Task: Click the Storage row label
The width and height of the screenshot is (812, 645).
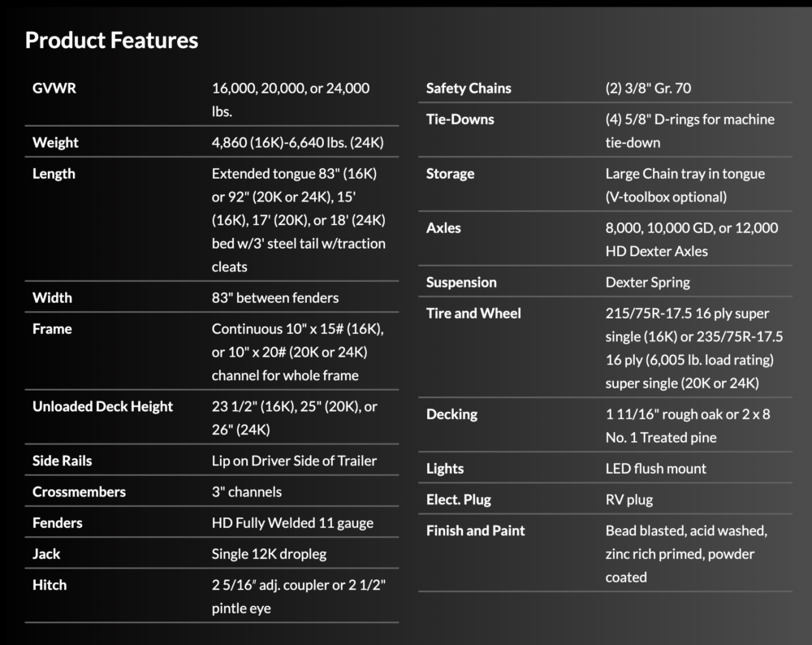Action: [450, 173]
